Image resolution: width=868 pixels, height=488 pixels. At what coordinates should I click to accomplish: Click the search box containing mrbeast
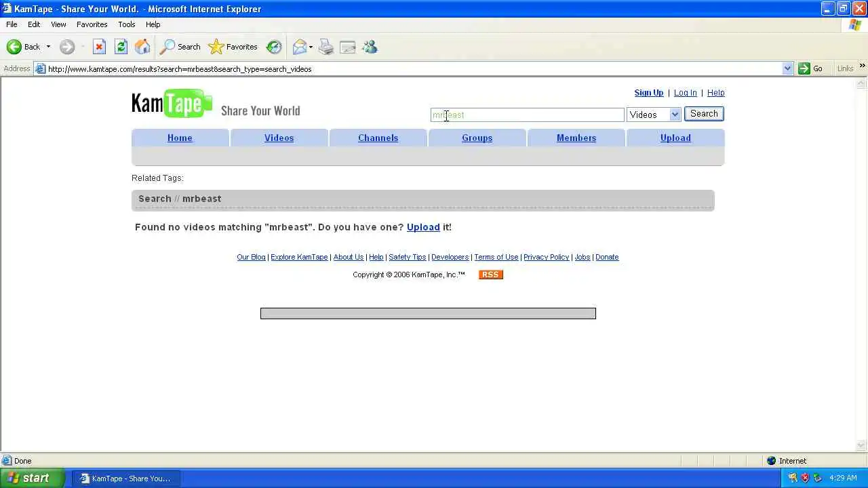pos(528,115)
